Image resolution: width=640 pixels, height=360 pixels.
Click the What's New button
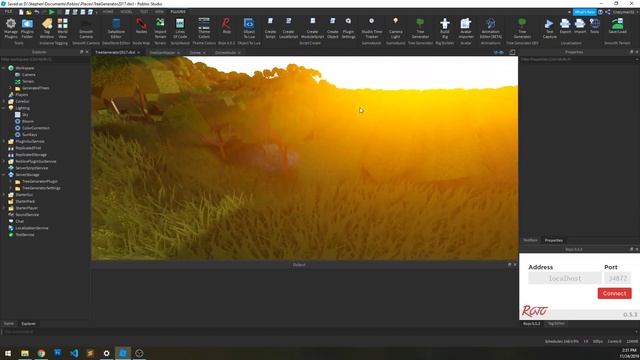[584, 12]
